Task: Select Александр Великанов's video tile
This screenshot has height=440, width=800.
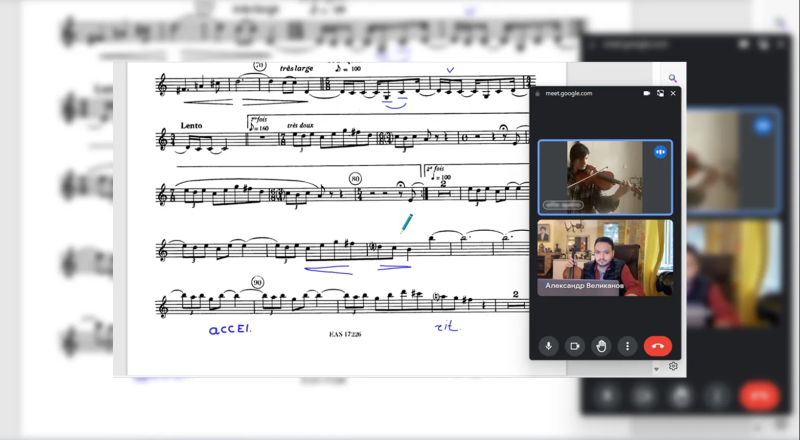Action: pos(605,258)
